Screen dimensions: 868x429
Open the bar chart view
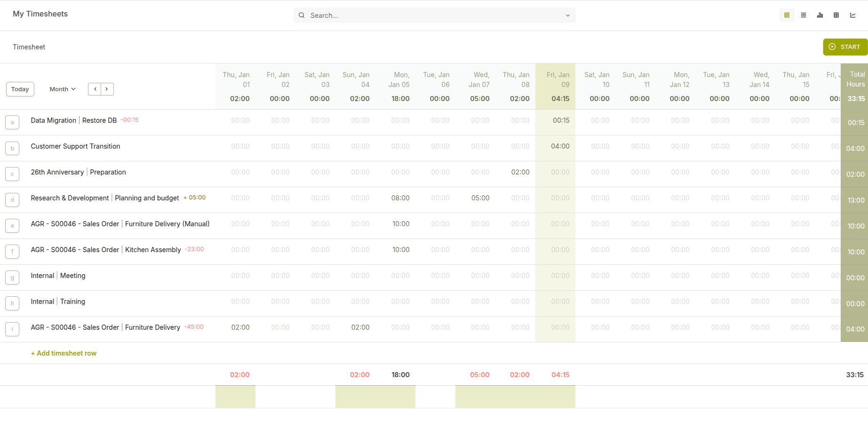(x=820, y=15)
